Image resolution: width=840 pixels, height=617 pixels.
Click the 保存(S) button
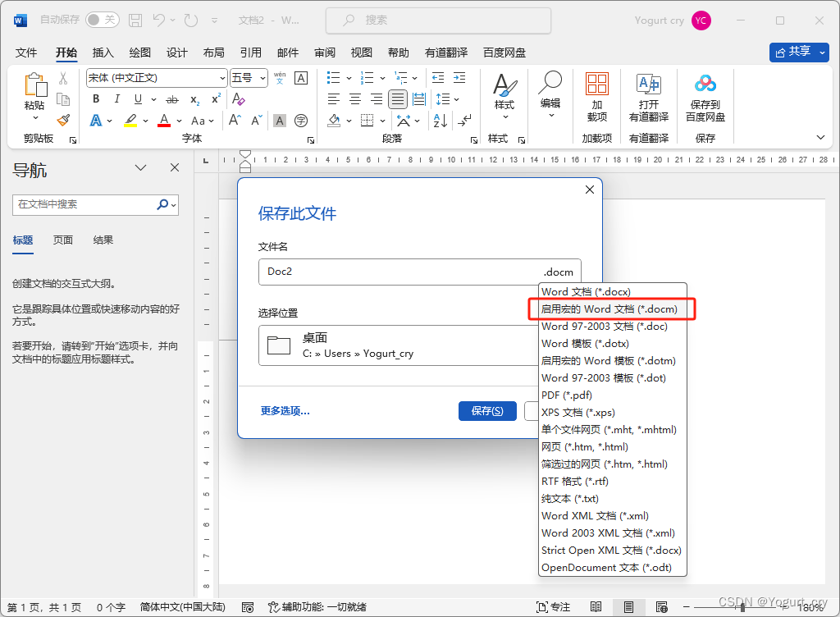[487, 411]
